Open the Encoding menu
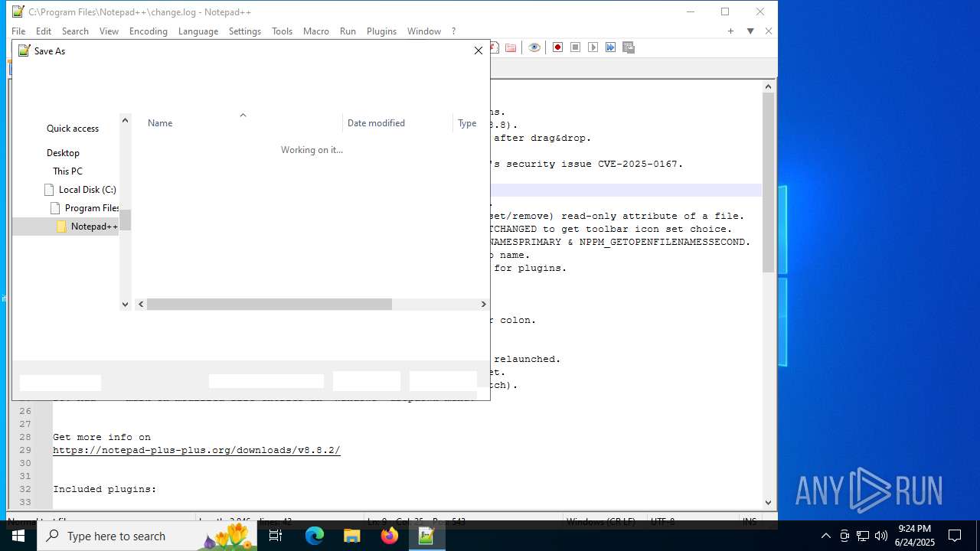The height and width of the screenshot is (551, 980). click(x=149, y=31)
